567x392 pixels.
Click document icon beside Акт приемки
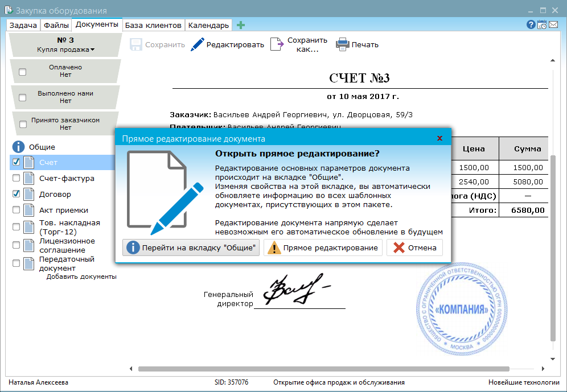click(29, 211)
